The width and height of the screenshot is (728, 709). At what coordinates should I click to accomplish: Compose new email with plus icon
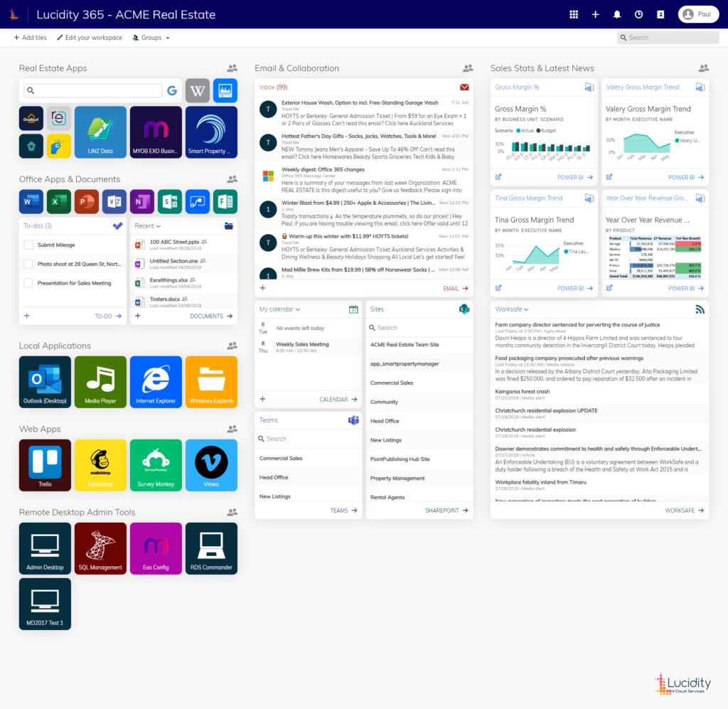[x=263, y=288]
